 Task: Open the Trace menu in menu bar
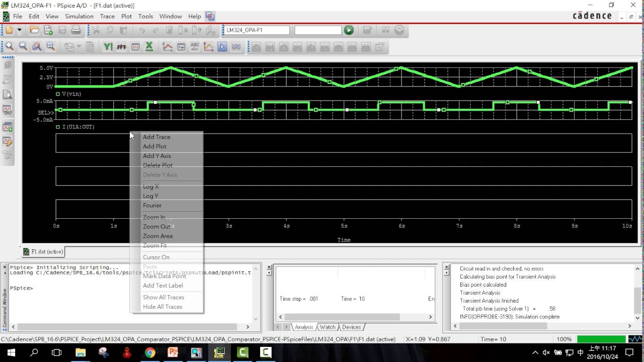pos(107,16)
